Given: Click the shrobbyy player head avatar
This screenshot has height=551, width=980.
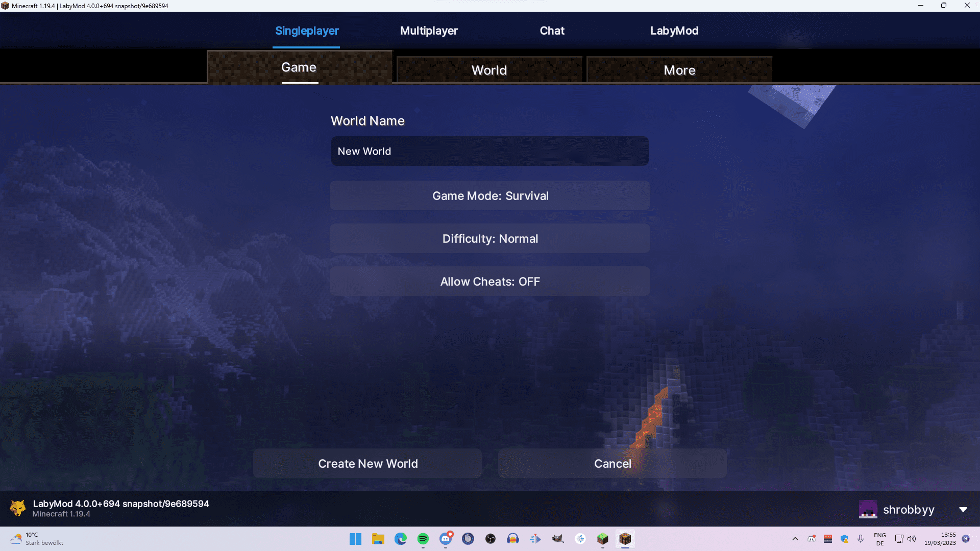Looking at the screenshot, I should click(868, 509).
